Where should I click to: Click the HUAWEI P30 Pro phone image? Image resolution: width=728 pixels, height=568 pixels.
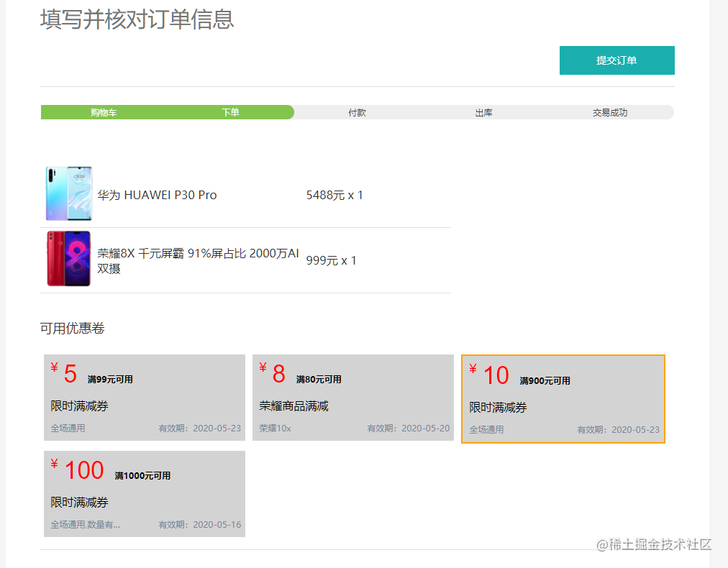click(x=68, y=194)
